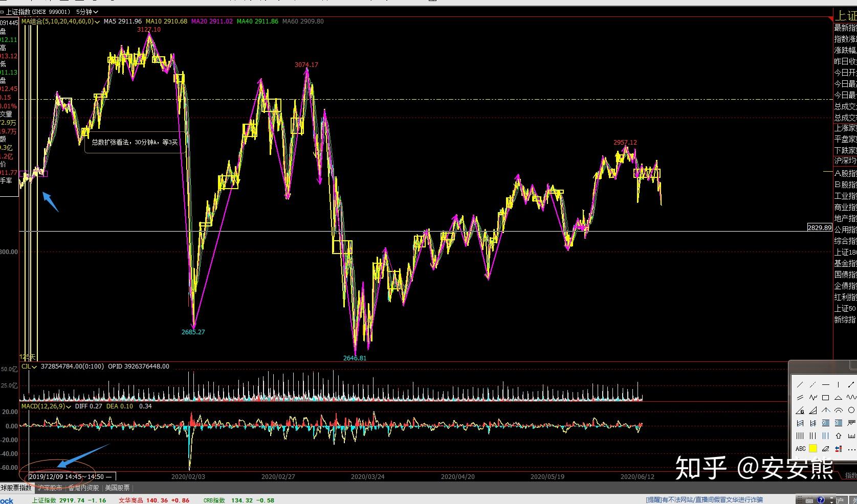Select B股指数 in right sidebar list
The height and width of the screenshot is (504, 857).
[845, 185]
